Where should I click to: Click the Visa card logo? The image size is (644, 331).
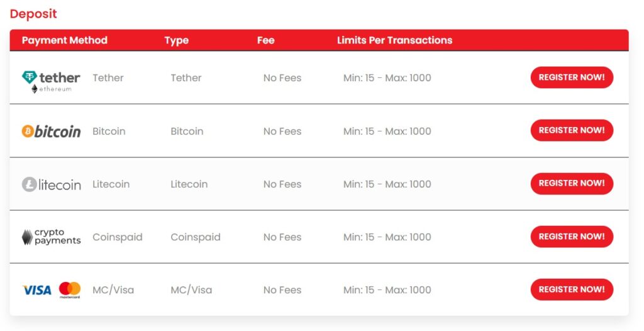pyautogui.click(x=37, y=290)
